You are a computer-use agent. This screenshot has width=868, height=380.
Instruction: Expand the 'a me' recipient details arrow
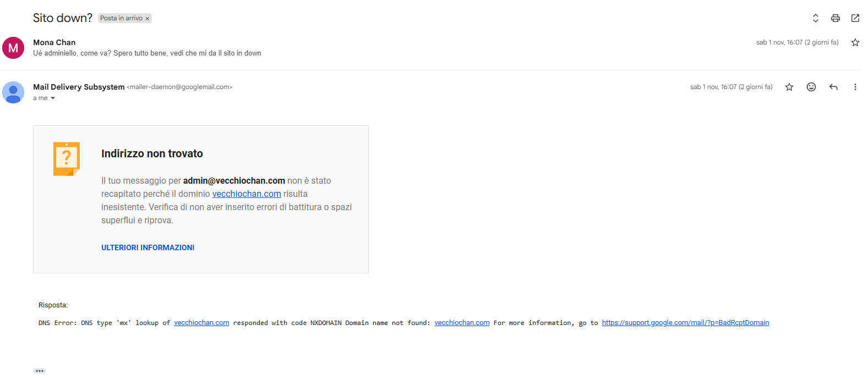53,98
